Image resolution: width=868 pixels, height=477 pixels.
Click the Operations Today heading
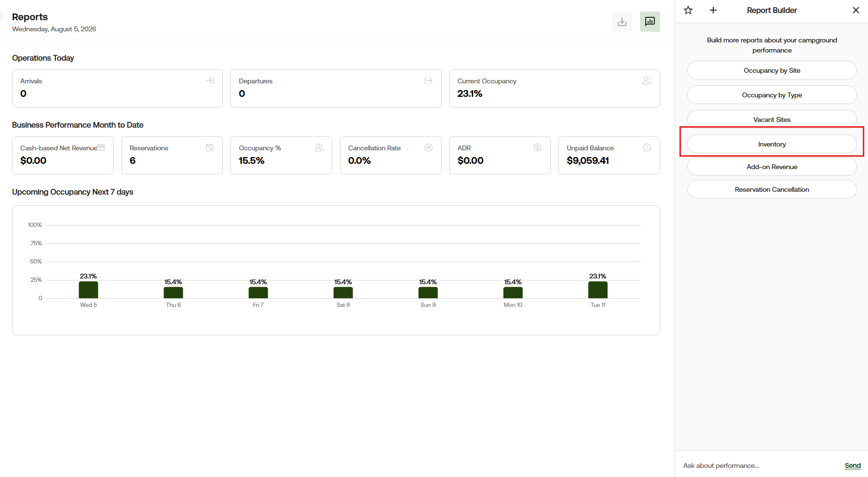coord(43,58)
